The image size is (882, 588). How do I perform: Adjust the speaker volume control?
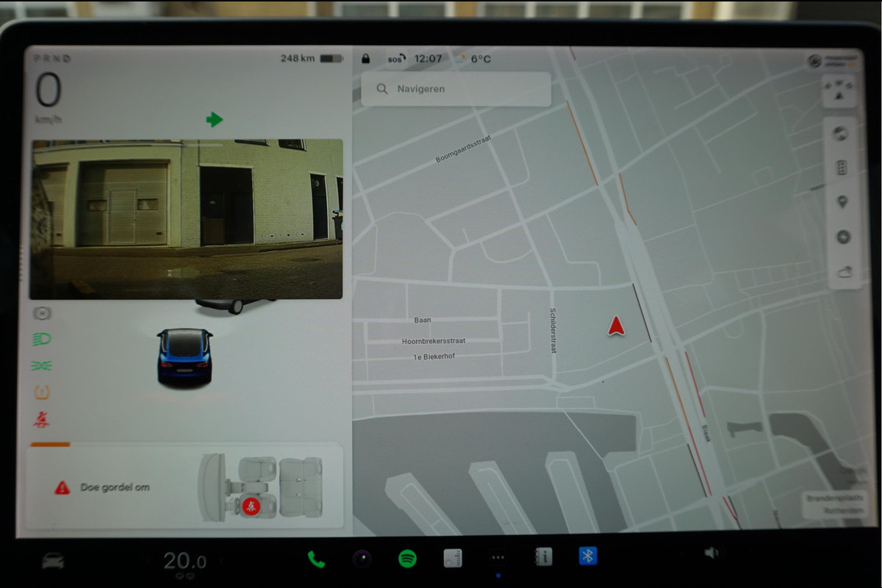[x=711, y=553]
